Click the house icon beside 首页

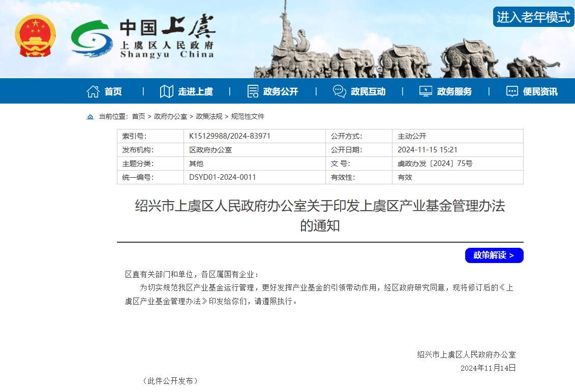tap(93, 91)
